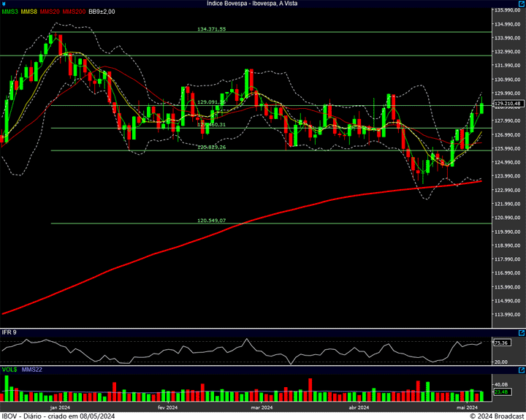The height and width of the screenshot is (420, 526).
Task: Click the current price tag 129.210,48
Action: (507, 104)
